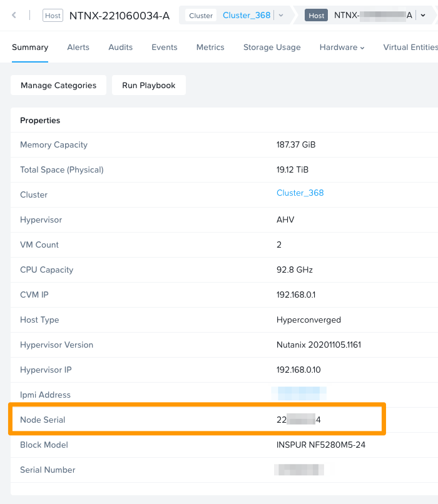Click Cluster_368 in the breadcrumb
Viewport: 438px width, 504px height.
pyautogui.click(x=247, y=16)
